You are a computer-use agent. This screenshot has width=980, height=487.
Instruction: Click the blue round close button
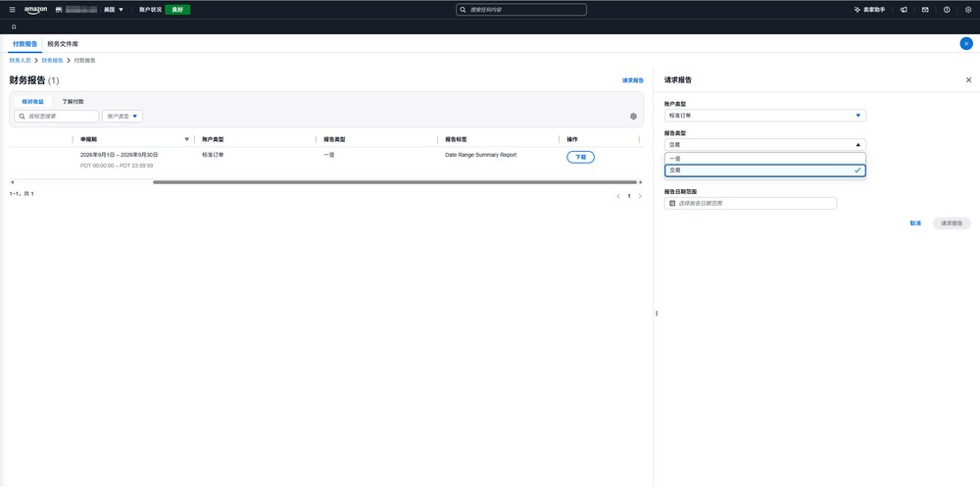point(966,43)
